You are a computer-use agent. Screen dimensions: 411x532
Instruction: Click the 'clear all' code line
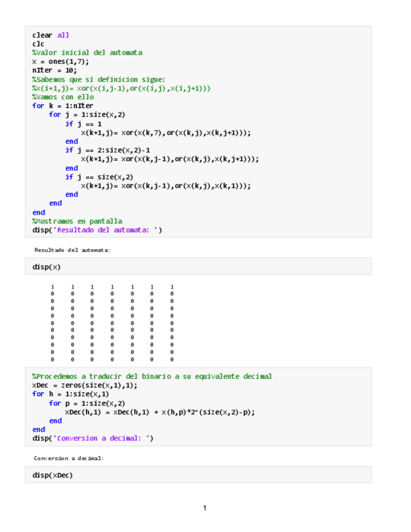[x=51, y=35]
